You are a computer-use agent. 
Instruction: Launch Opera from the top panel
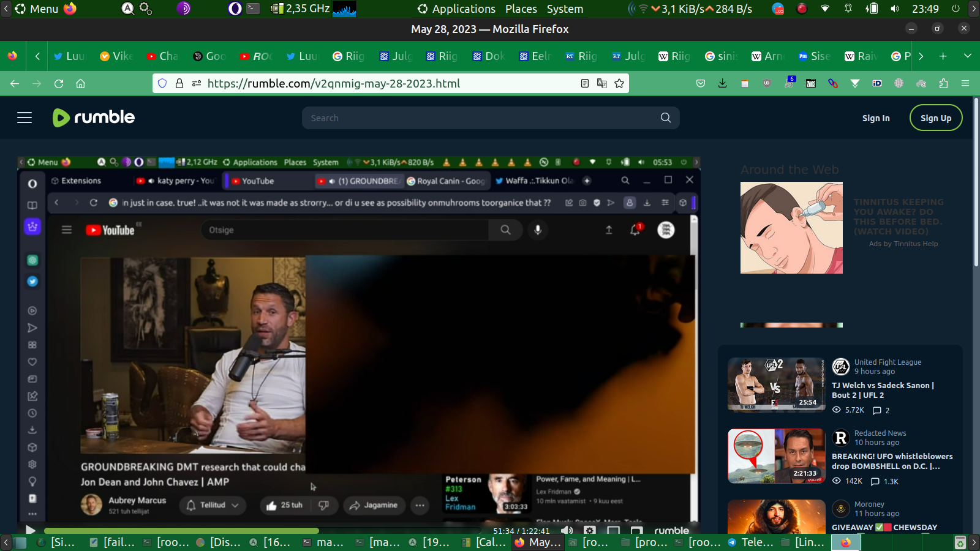coord(235,9)
